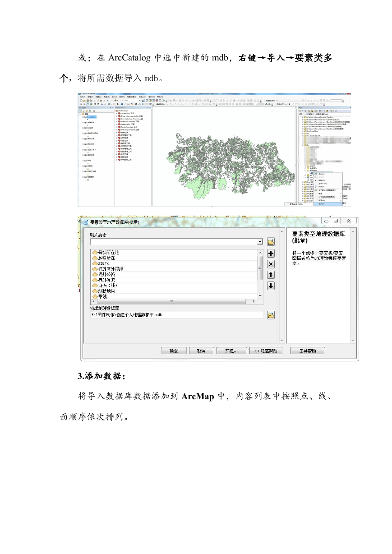
Task: Toggle the XZQJX layer checkbox in the contents list
Action: point(85,128)
